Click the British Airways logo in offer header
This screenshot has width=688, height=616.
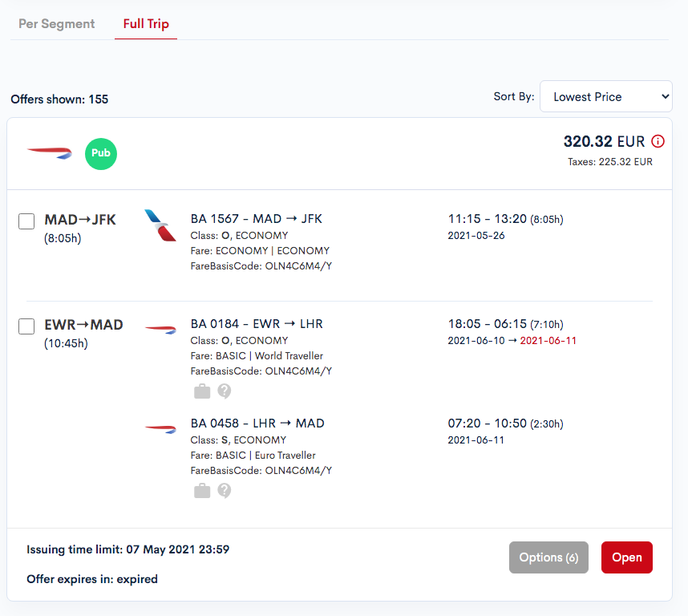[x=50, y=153]
